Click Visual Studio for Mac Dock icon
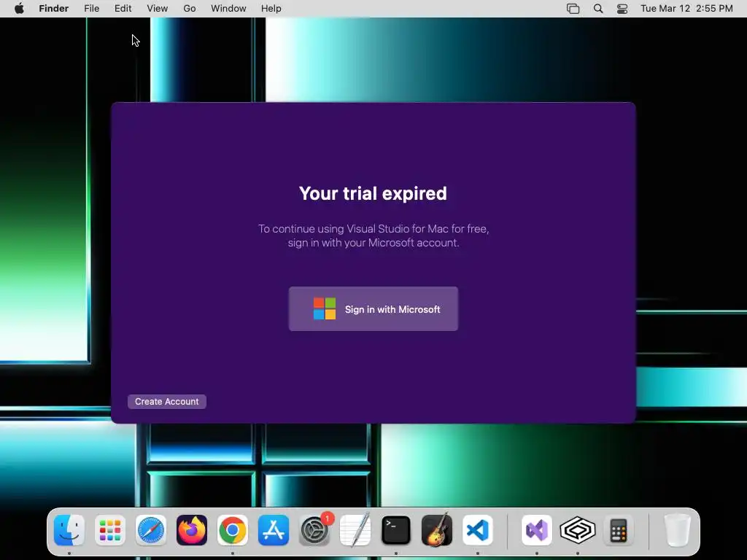This screenshot has height=560, width=747. pyautogui.click(x=537, y=530)
